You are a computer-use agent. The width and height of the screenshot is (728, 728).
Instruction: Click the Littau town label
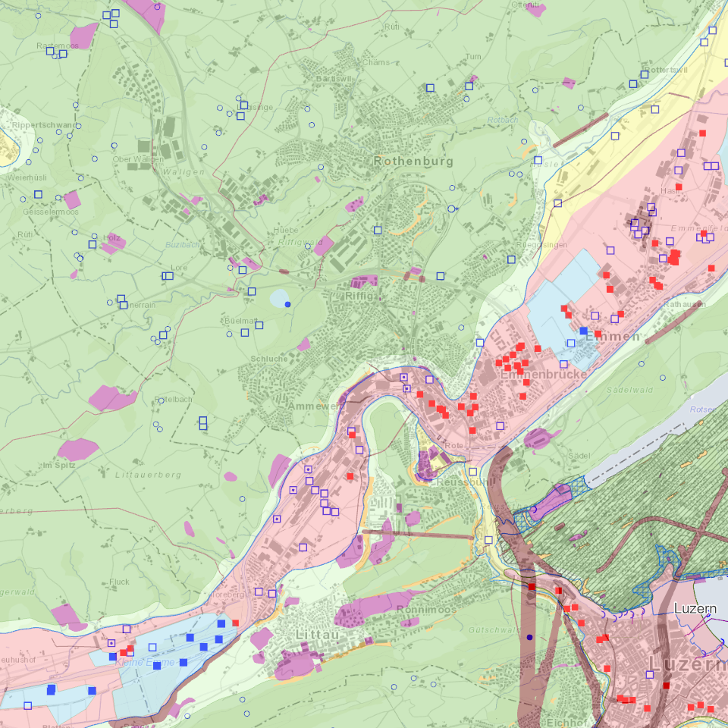pos(318,635)
